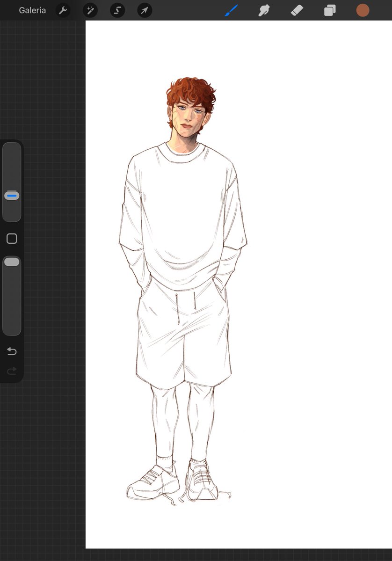Click the brush opacity slider handle
The width and height of the screenshot is (392, 561).
point(12,262)
